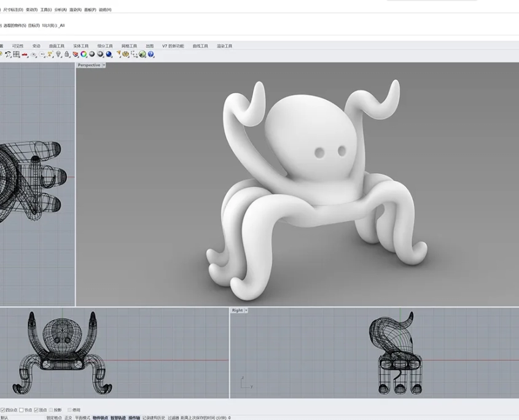Screen dimensions: 519x420
Task: Click the blue sphere render icon
Action: tap(109, 54)
